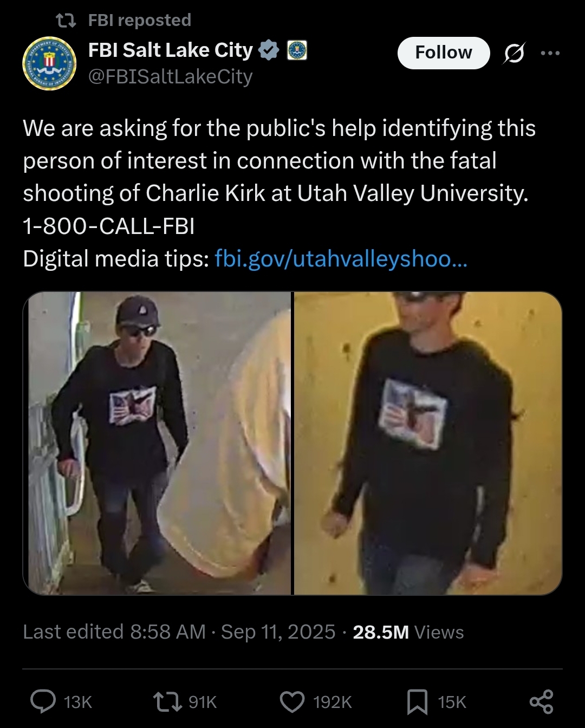
Task: Click the 91K repost count
Action: click(x=203, y=702)
